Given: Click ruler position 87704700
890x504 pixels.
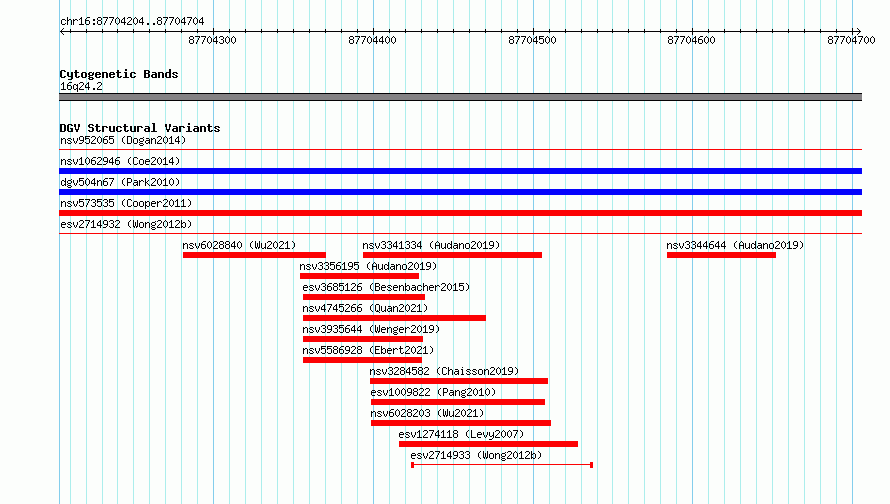Looking at the screenshot, I should (851, 40).
